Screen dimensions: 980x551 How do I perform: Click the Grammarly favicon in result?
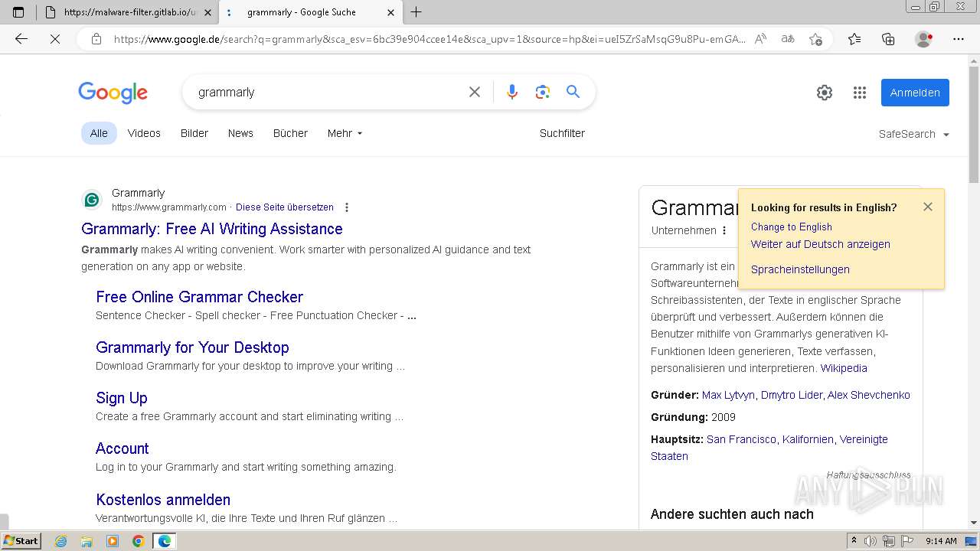(x=92, y=200)
